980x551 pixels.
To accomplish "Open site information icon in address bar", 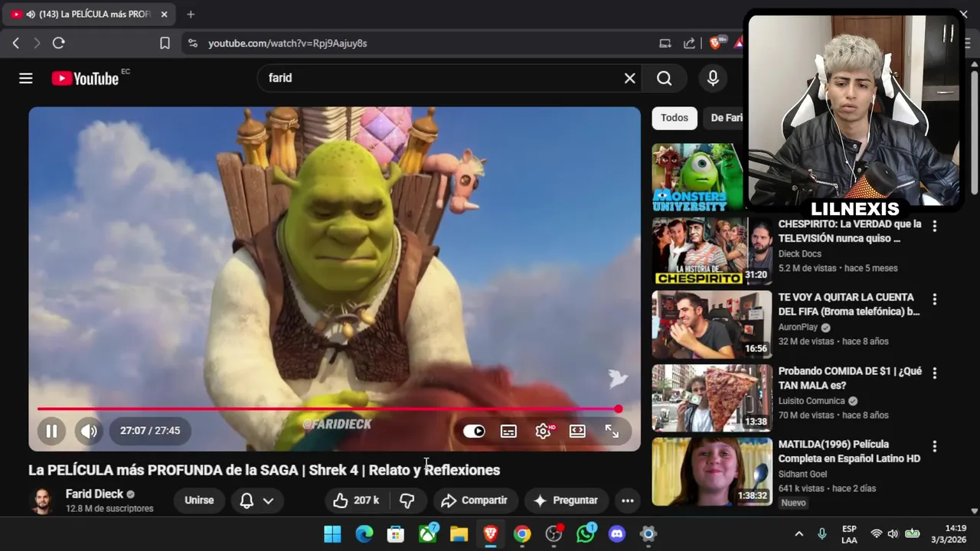I will tap(192, 44).
